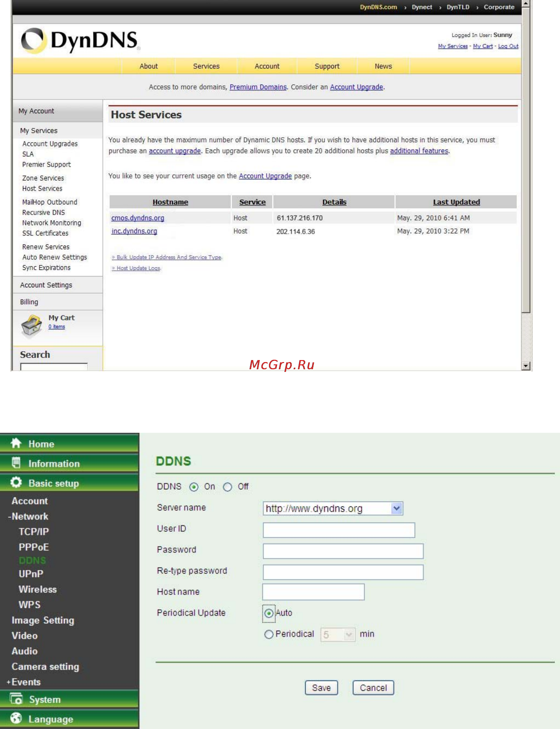Screen dimensions: 560x729
Task: Go to Dynect in top bar
Action: tap(422, 7)
